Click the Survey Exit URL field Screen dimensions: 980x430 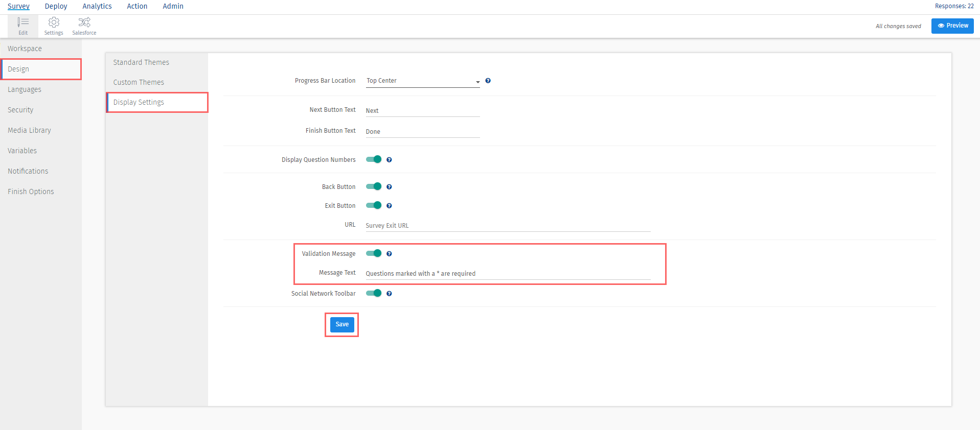[508, 225]
